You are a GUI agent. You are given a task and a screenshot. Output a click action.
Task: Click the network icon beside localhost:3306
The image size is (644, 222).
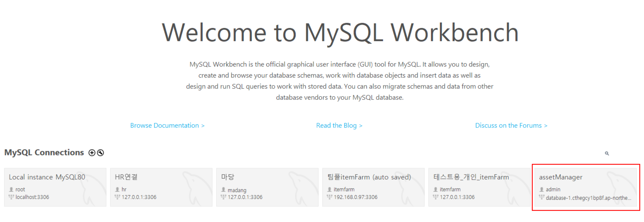pos(11,197)
